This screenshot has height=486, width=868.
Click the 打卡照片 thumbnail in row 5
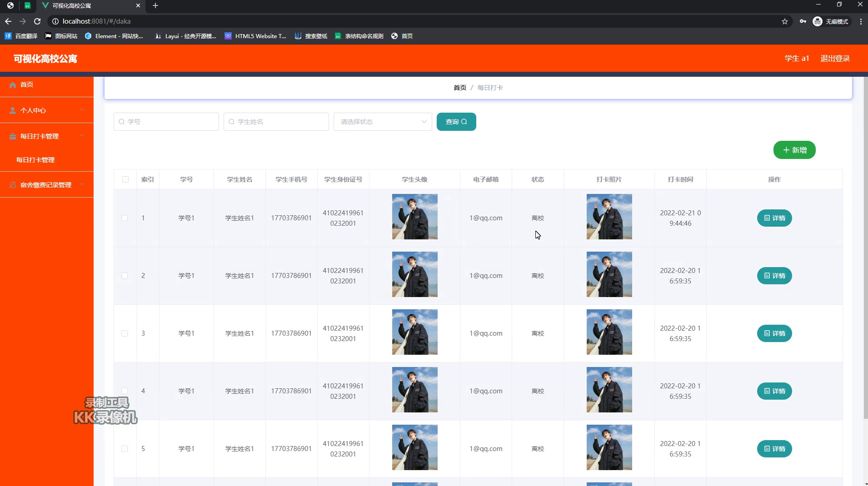(x=609, y=447)
